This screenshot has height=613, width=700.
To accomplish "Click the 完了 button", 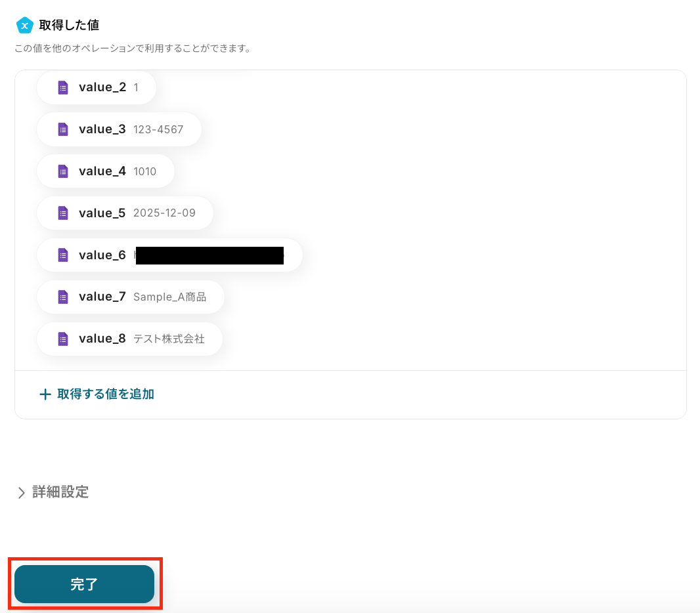I will [x=84, y=584].
